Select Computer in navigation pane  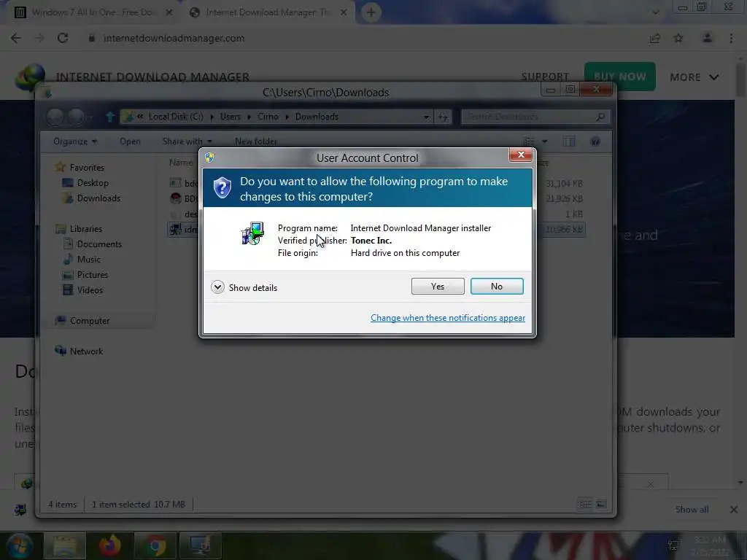point(90,321)
